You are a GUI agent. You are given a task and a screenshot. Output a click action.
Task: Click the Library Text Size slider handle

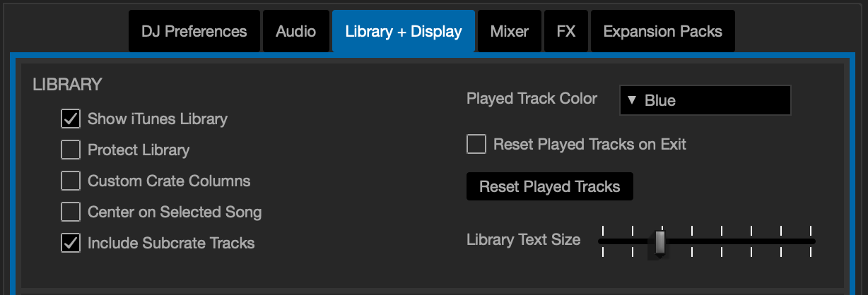(x=659, y=241)
